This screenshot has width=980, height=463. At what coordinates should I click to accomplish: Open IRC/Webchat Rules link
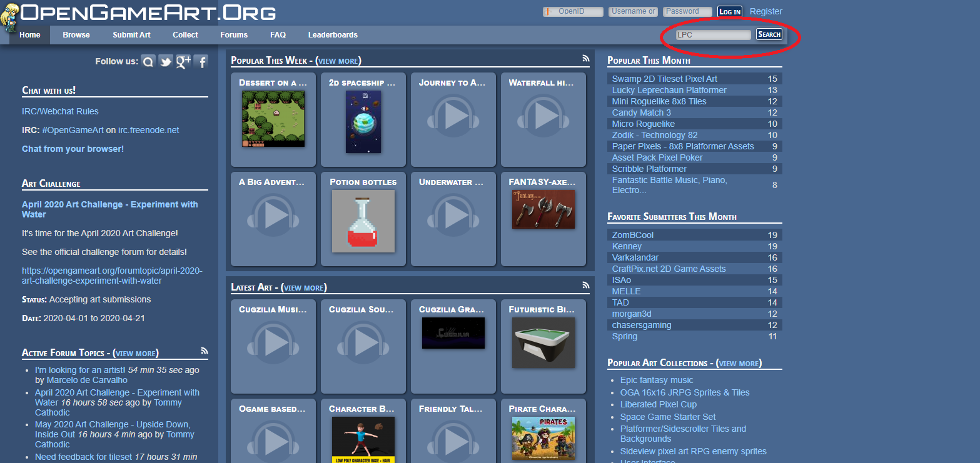tap(60, 111)
